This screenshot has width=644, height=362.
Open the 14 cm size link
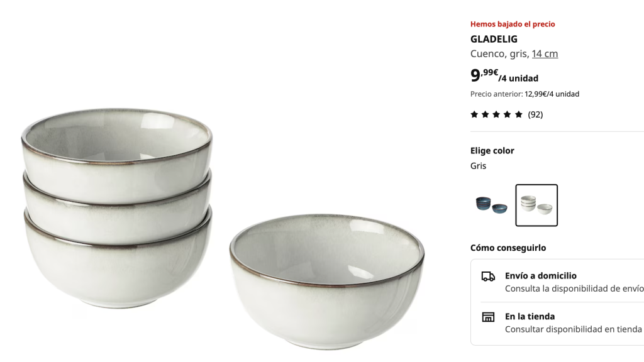click(545, 54)
